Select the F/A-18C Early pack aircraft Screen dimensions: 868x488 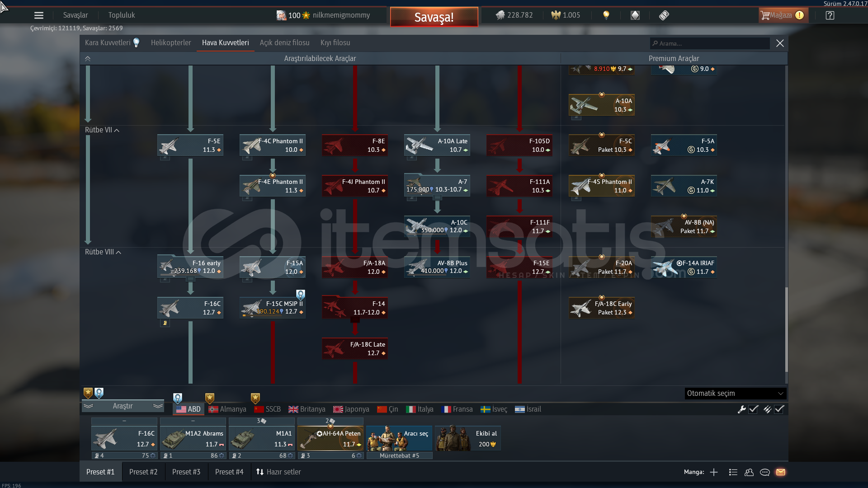[602, 308]
